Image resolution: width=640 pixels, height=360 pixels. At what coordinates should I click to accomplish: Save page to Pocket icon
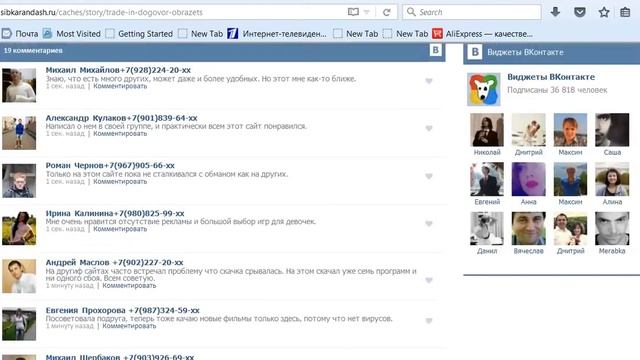click(580, 12)
